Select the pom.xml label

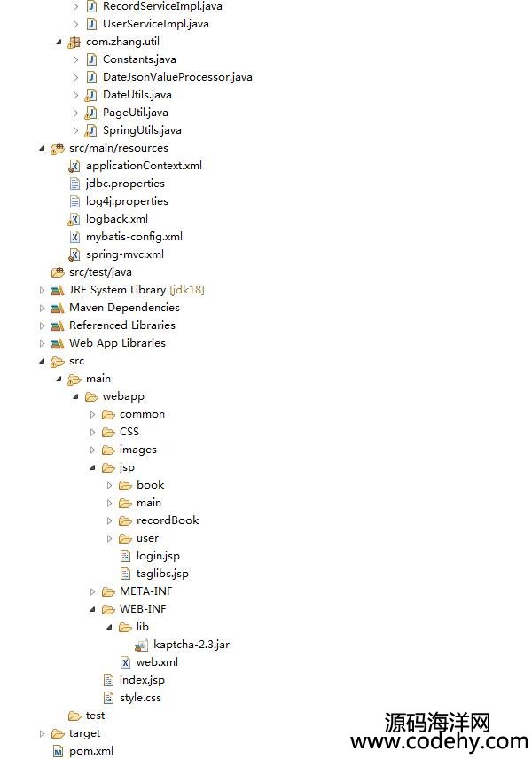point(91,751)
